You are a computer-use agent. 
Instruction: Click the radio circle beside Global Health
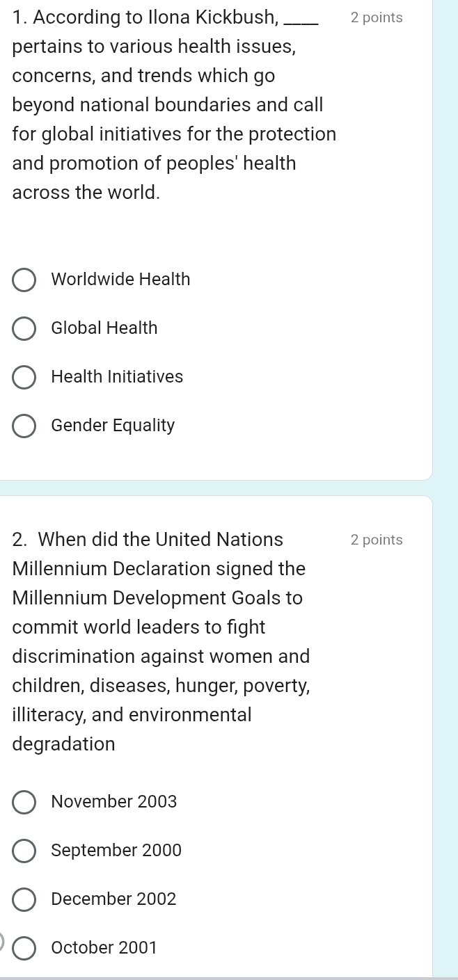click(x=24, y=328)
